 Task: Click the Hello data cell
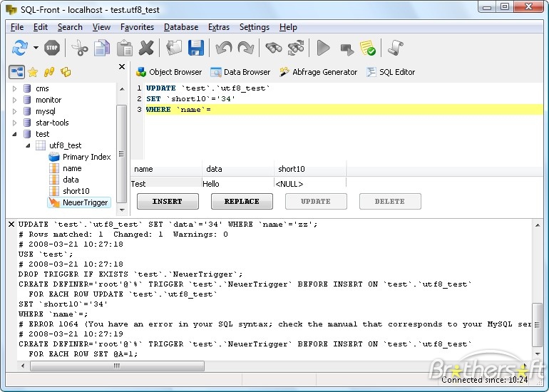click(237, 184)
